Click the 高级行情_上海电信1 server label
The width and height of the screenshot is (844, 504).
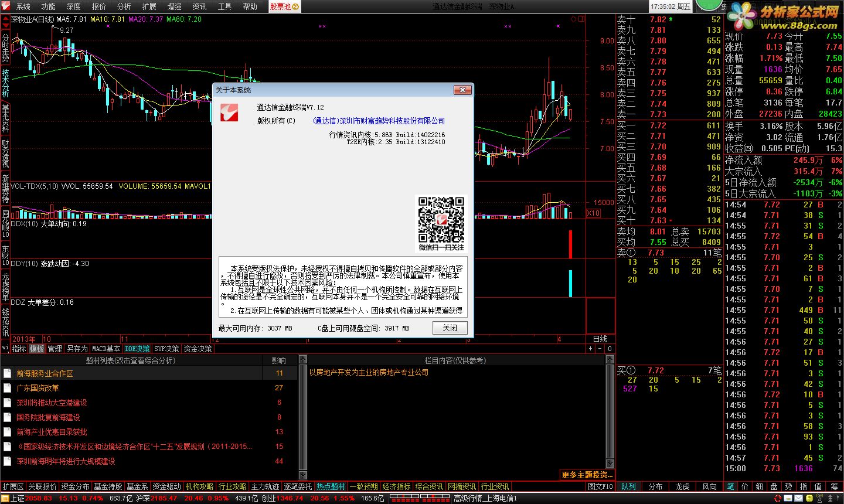485,498
